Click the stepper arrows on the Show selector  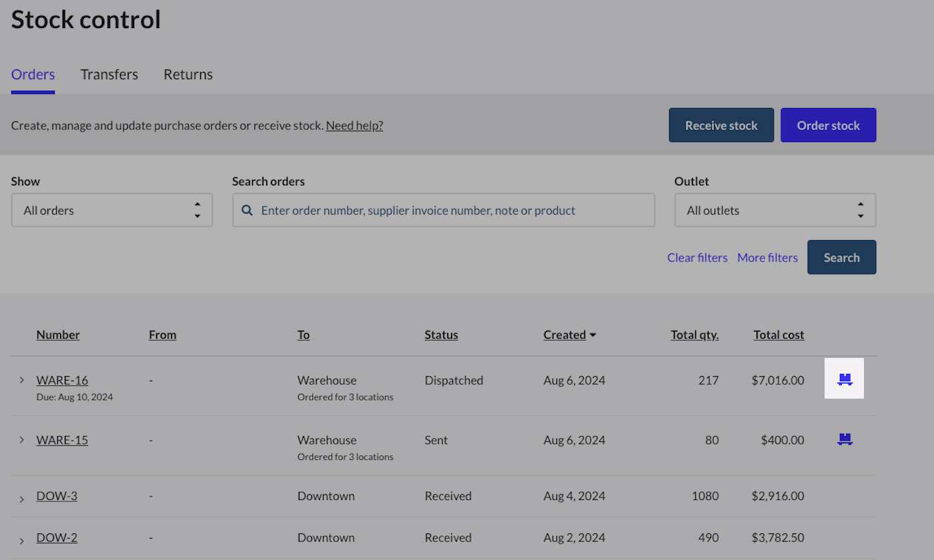point(197,209)
